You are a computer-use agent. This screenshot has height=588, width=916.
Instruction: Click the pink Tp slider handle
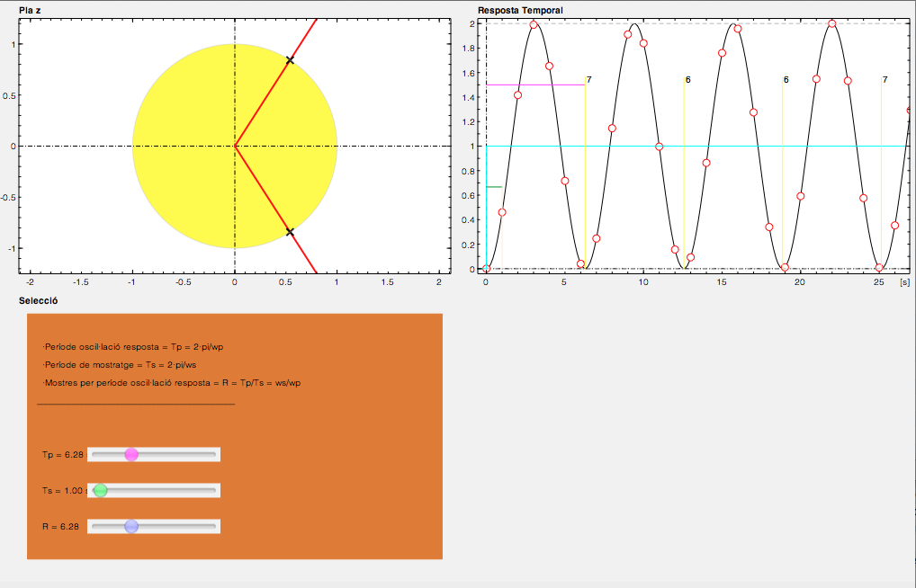(x=131, y=454)
